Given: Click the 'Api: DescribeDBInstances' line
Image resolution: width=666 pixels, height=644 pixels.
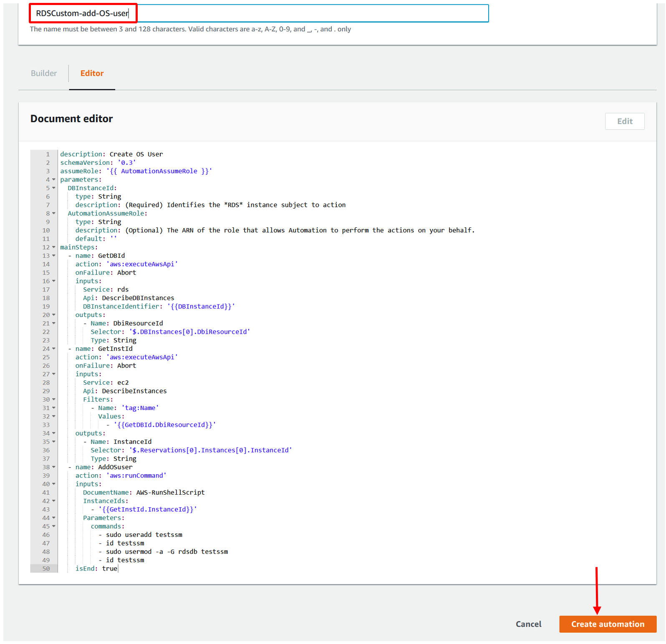Looking at the screenshot, I should [x=129, y=298].
